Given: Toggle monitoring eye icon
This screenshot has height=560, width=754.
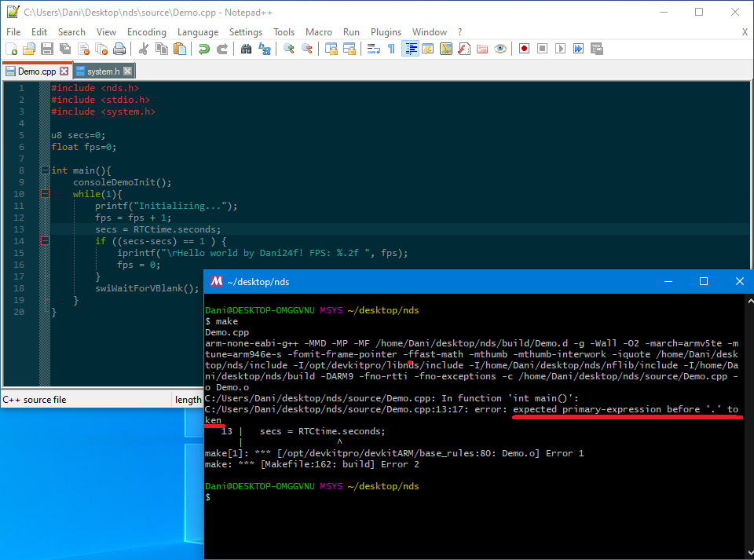Looking at the screenshot, I should point(500,49).
